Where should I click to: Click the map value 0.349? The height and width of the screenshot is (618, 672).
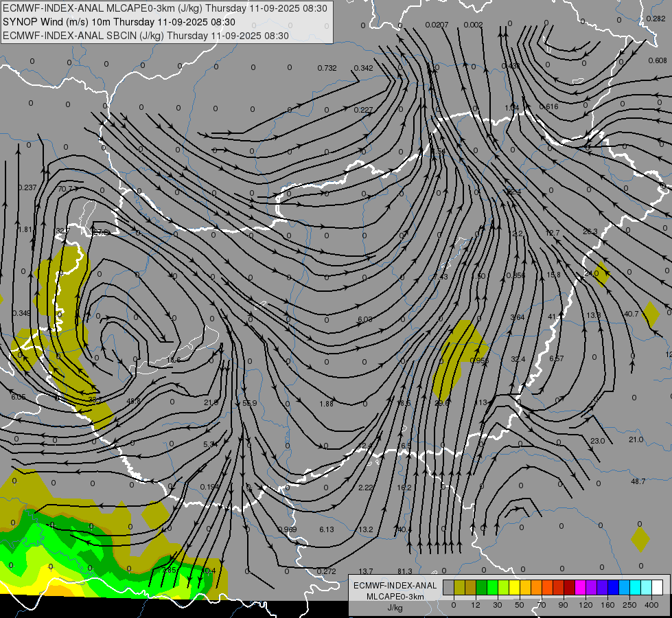(21, 314)
